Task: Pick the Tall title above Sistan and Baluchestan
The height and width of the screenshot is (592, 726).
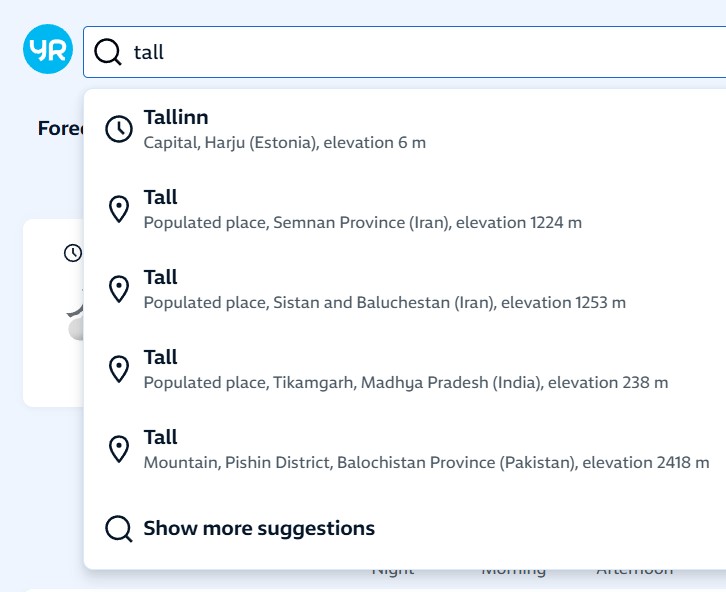Action: click(161, 278)
